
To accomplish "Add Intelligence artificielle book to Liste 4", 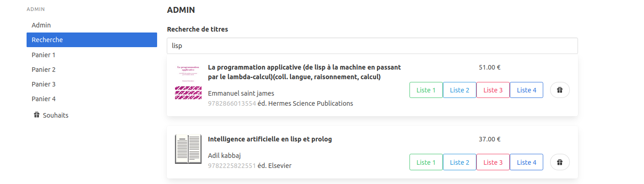I will [x=526, y=162].
